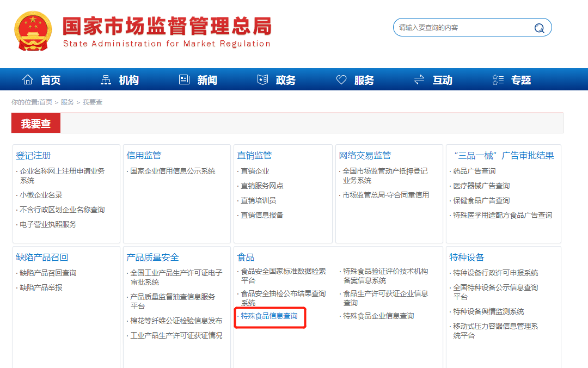The image size is (588, 368).
Task: Open 产品质量监督抽查信息服务平台
Action: pyautogui.click(x=173, y=301)
